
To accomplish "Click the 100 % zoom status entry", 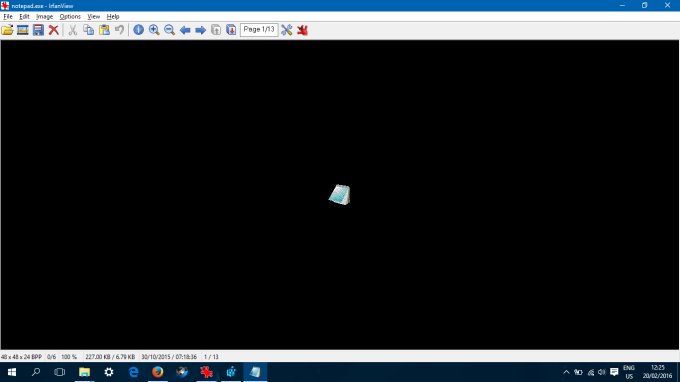I will click(69, 357).
